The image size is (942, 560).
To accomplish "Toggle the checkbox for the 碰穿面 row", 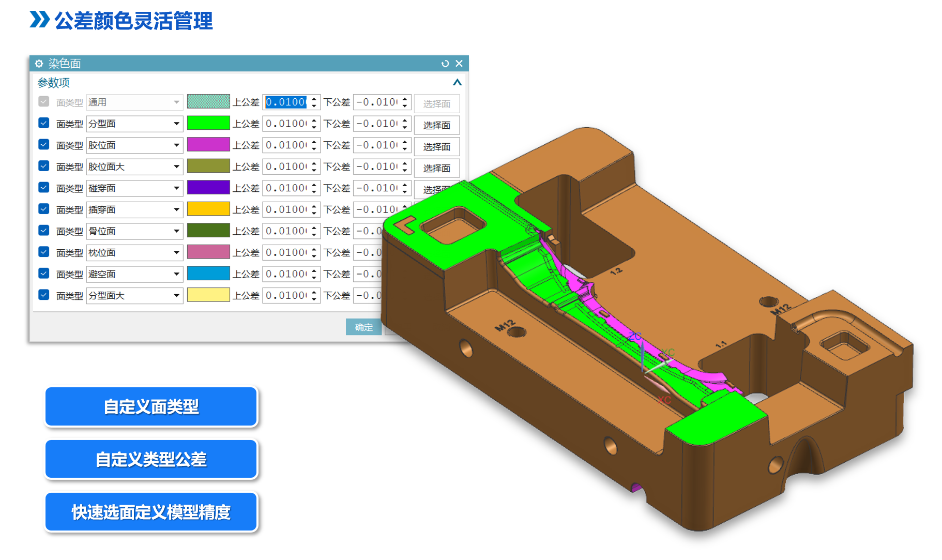I will pyautogui.click(x=44, y=187).
